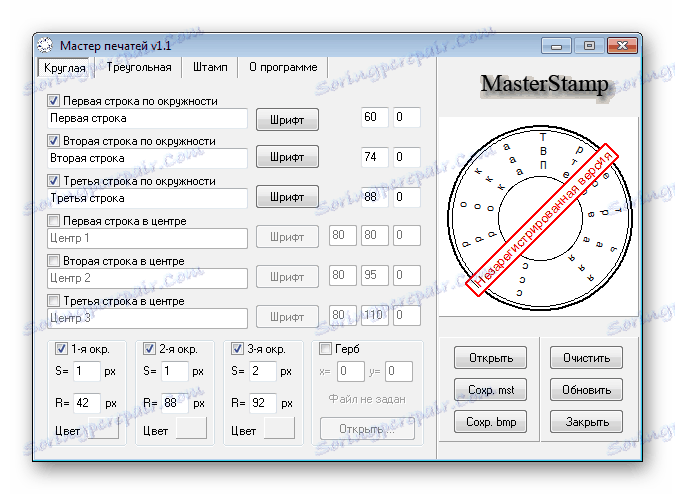Click the R= field showing 92

click(x=263, y=403)
